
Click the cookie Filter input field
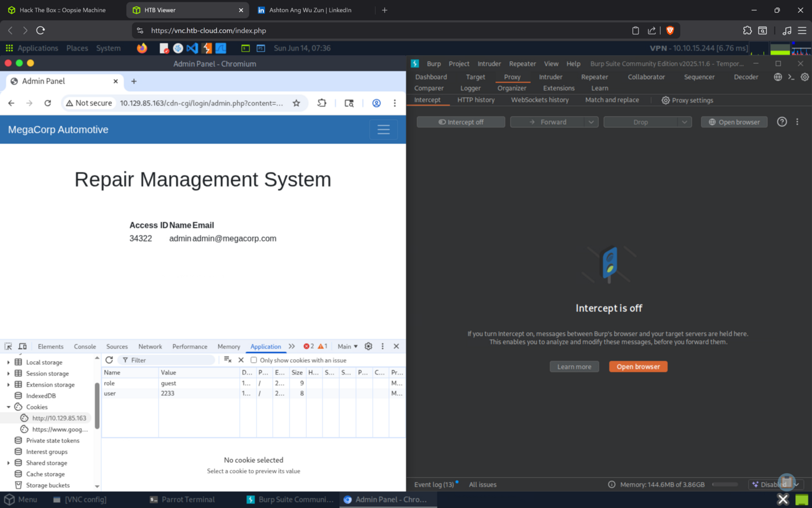click(166, 360)
